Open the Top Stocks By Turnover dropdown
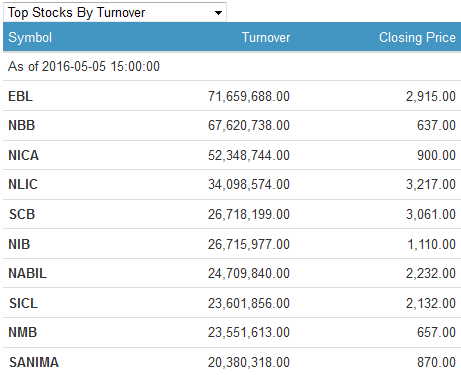This screenshot has height=375, width=461. pos(115,12)
